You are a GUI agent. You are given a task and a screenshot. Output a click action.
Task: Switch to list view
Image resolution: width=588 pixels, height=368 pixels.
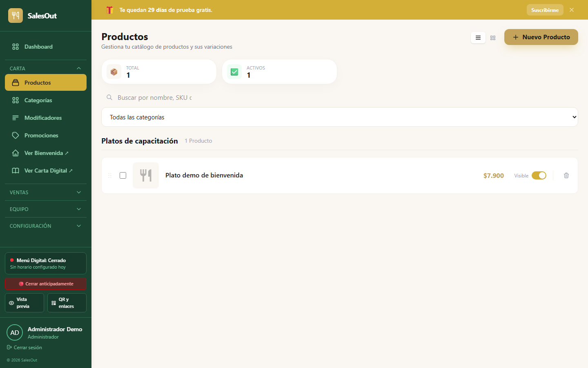(478, 38)
